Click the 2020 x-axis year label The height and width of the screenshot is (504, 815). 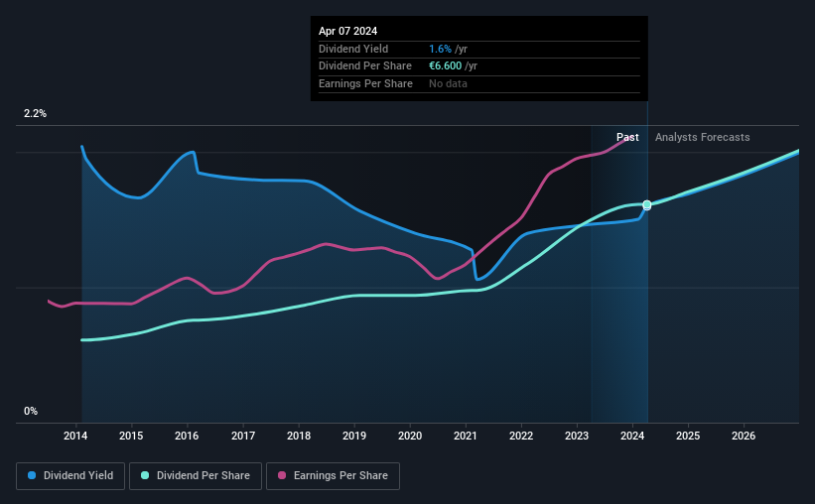[410, 436]
